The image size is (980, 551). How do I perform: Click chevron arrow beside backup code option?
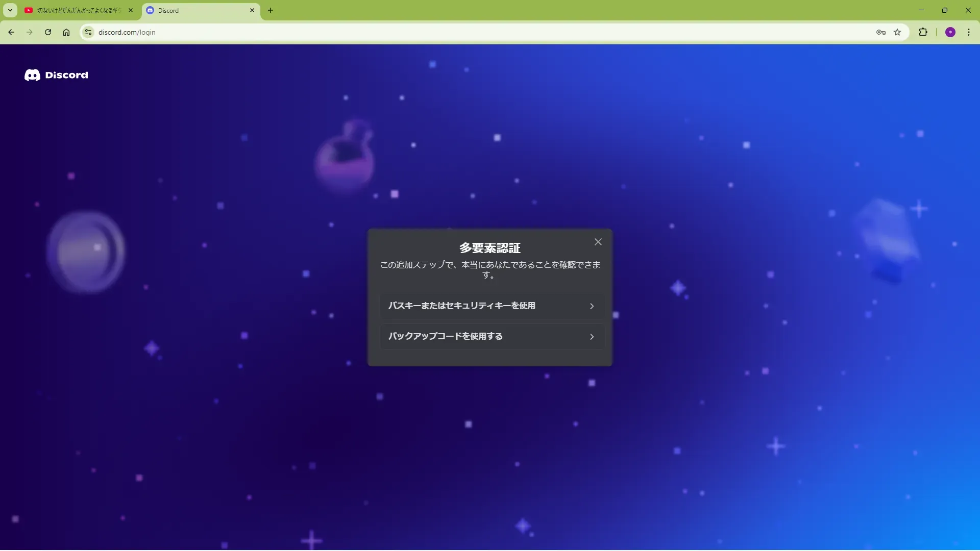click(592, 337)
